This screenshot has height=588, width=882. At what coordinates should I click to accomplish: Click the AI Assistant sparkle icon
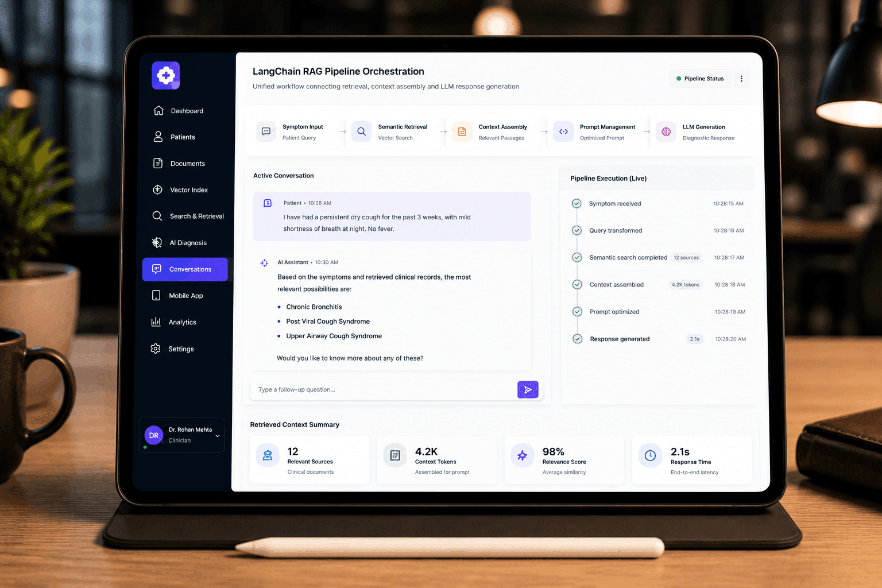tap(264, 263)
